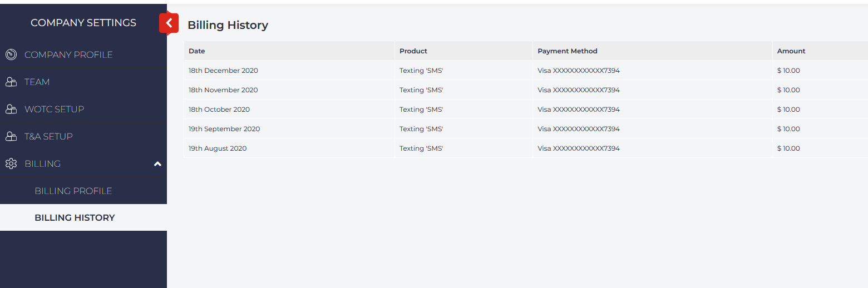Select the 19th August 2020 billing row
The width and height of the screenshot is (868, 288).
218,148
